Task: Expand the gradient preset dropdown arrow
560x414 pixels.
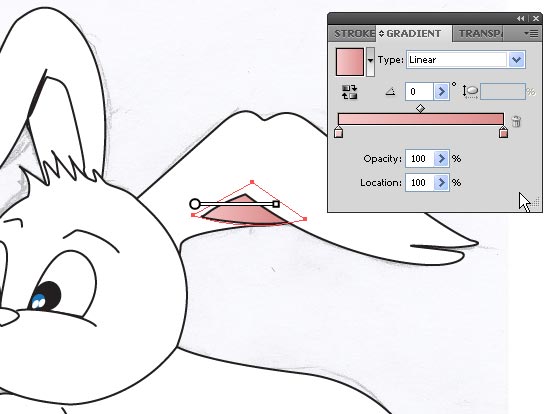Action: click(x=370, y=61)
